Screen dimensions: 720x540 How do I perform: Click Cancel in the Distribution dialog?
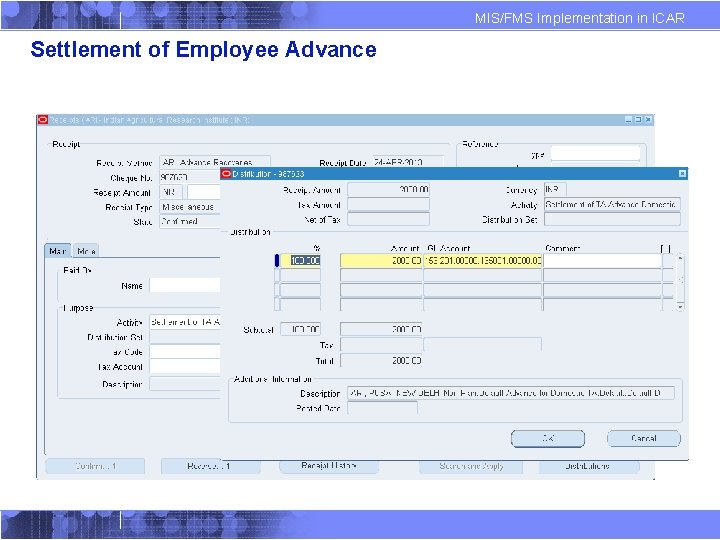pyautogui.click(x=644, y=439)
